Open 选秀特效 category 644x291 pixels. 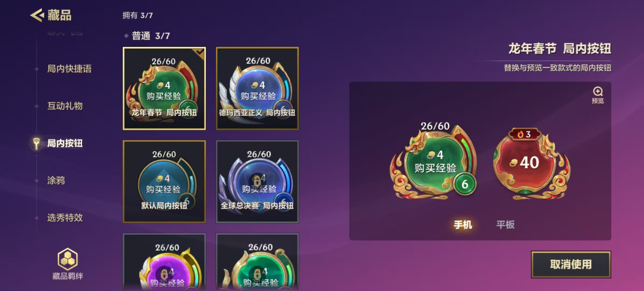click(x=65, y=218)
